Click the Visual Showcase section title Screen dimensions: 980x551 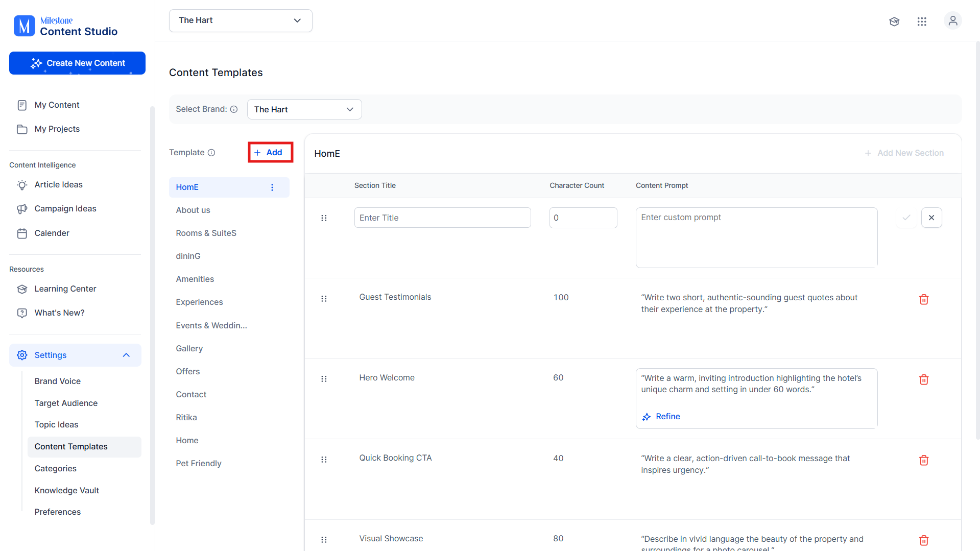coord(391,539)
